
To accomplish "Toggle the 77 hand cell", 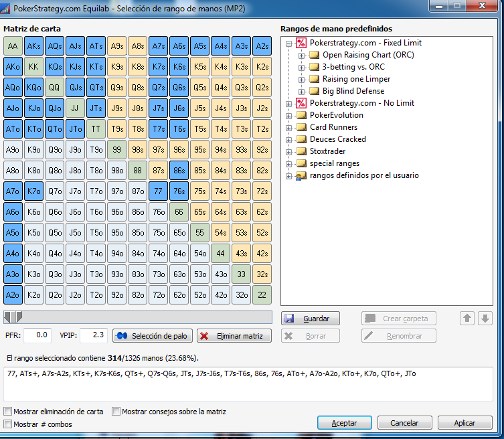I will [158, 191].
